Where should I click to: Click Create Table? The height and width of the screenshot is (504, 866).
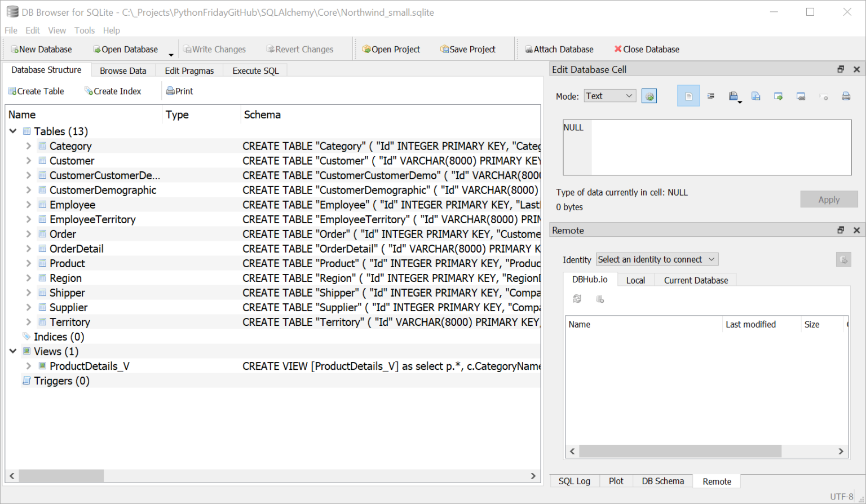37,91
